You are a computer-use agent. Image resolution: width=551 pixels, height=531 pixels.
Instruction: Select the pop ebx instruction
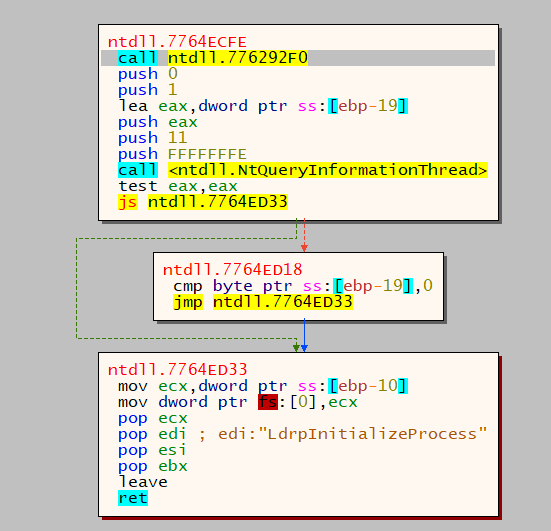point(153,466)
